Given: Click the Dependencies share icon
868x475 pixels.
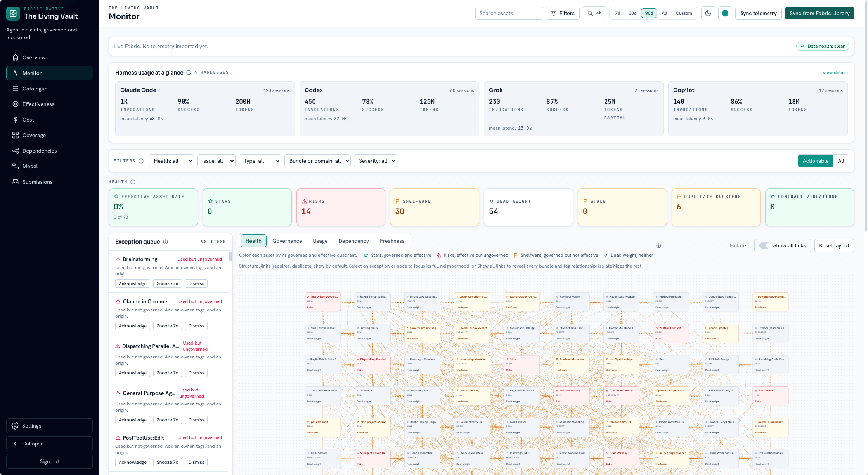Looking at the screenshot, I should click(16, 151).
